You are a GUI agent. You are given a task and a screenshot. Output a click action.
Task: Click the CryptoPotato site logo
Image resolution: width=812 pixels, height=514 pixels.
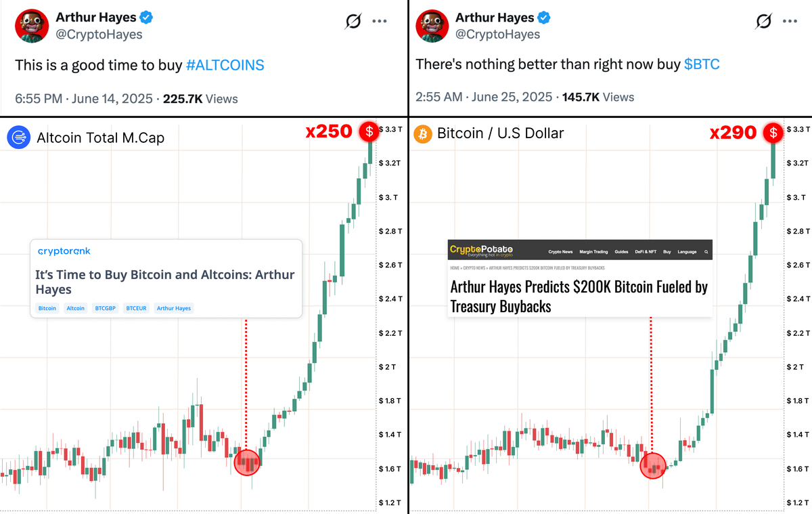click(480, 251)
